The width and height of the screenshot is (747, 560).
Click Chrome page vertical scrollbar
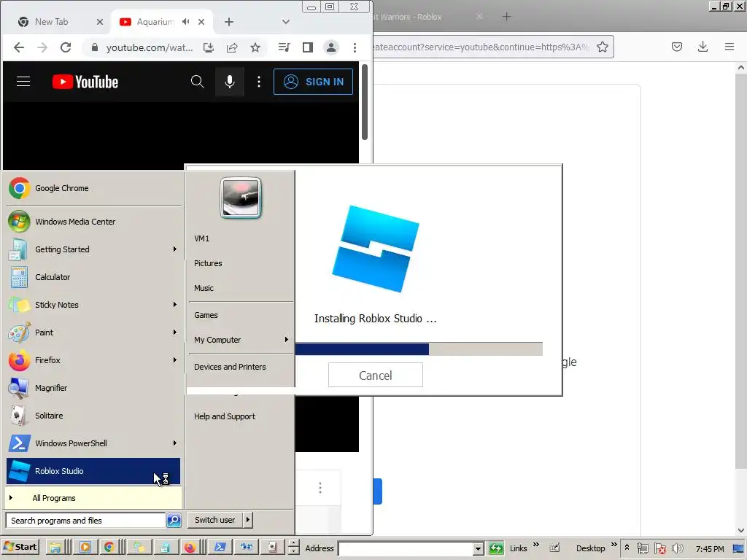pos(365,102)
